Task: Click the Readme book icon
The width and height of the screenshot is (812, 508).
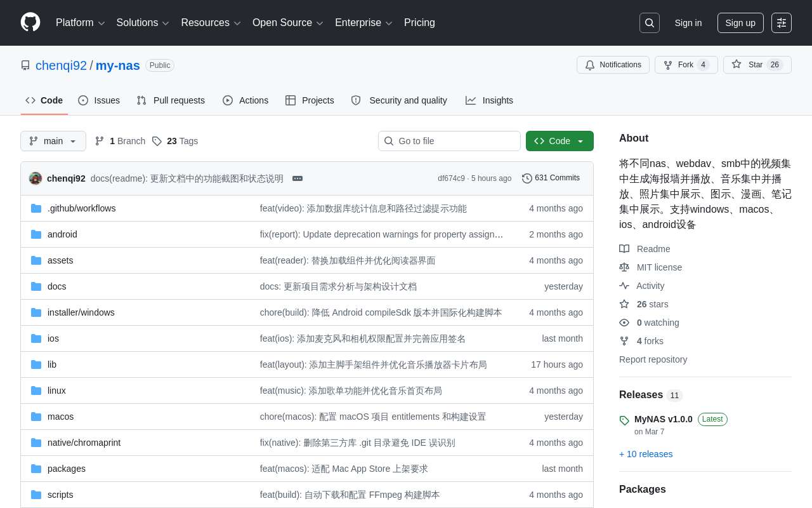Action: (x=624, y=249)
